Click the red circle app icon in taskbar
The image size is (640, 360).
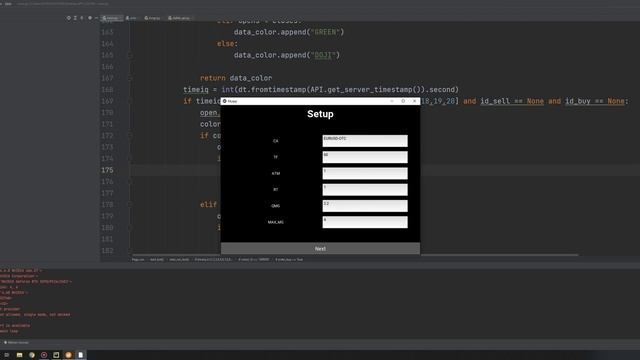44,355
